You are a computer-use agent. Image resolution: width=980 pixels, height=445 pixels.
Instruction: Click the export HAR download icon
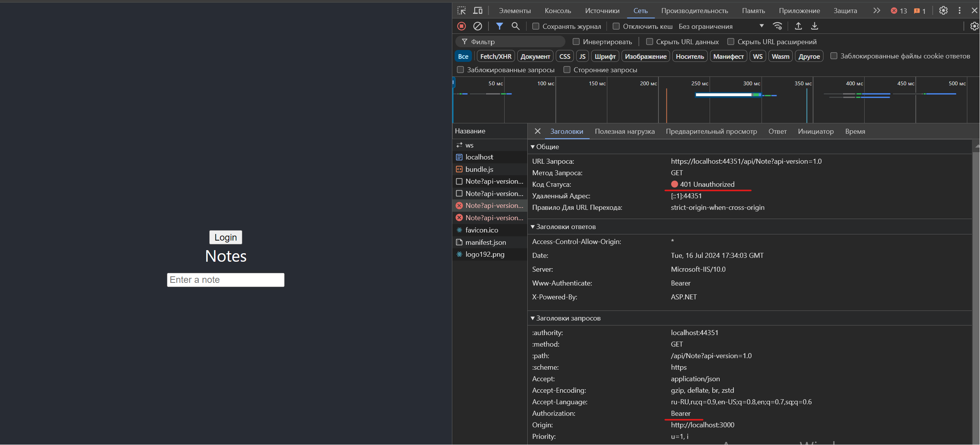point(814,26)
